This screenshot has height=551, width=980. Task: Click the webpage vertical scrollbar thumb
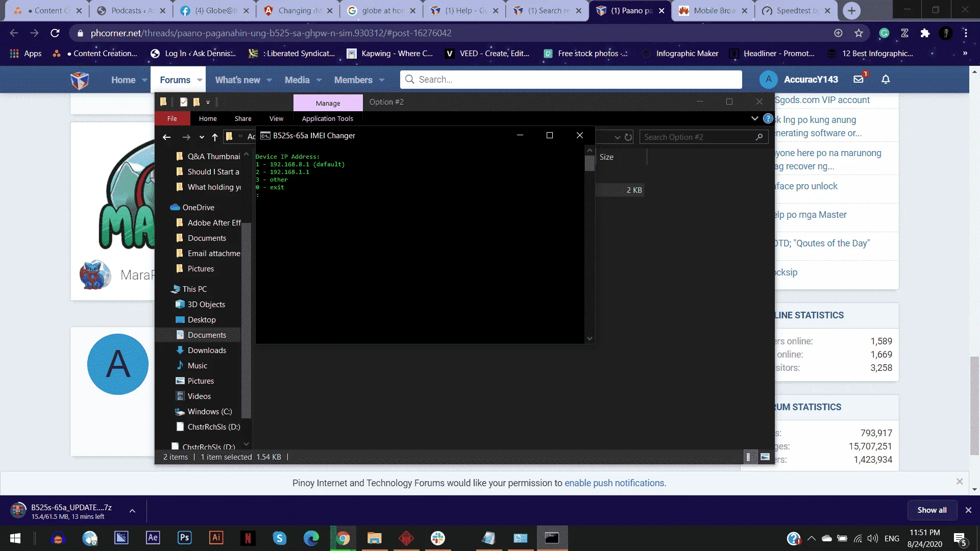(x=974, y=406)
